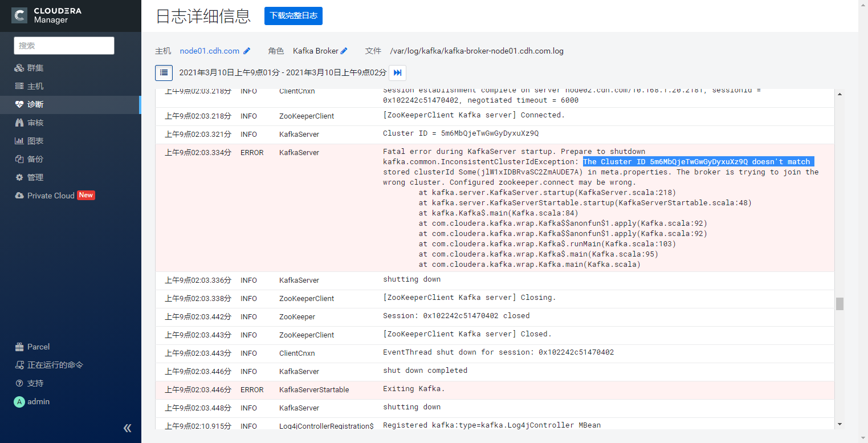868x443 pixels.
Task: Click 'Exiting Kafka.' error message
Action: click(x=414, y=389)
